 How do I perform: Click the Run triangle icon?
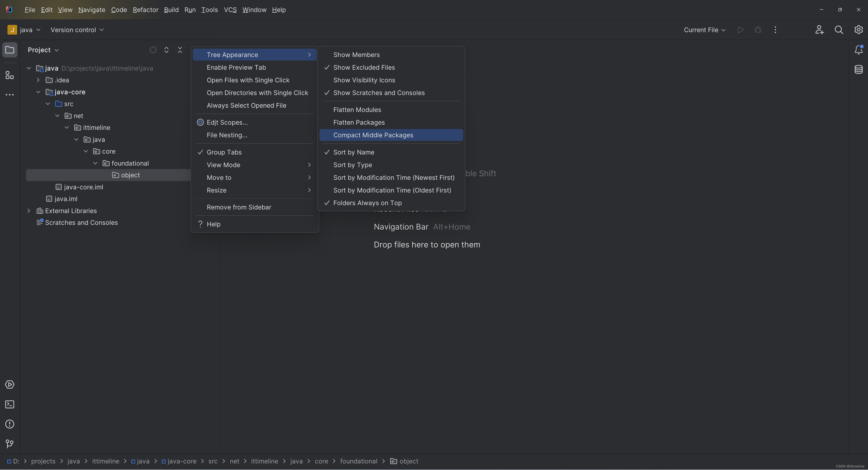pyautogui.click(x=741, y=30)
